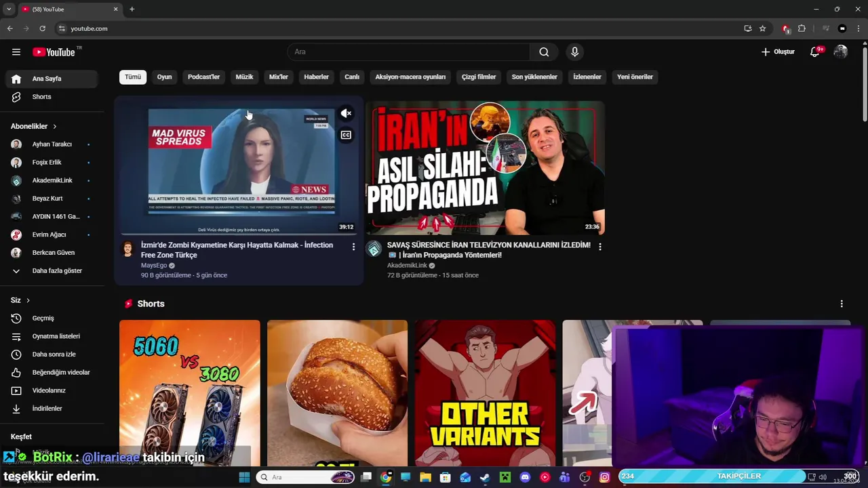The image size is (868, 488).
Task: Open AkademikLink subscription in sidebar
Action: [x=52, y=180]
